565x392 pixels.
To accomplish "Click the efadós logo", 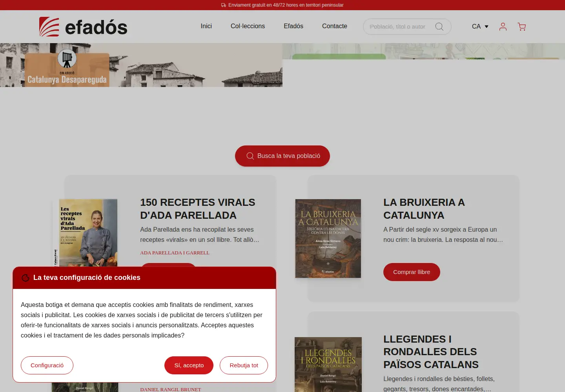I will point(83,27).
